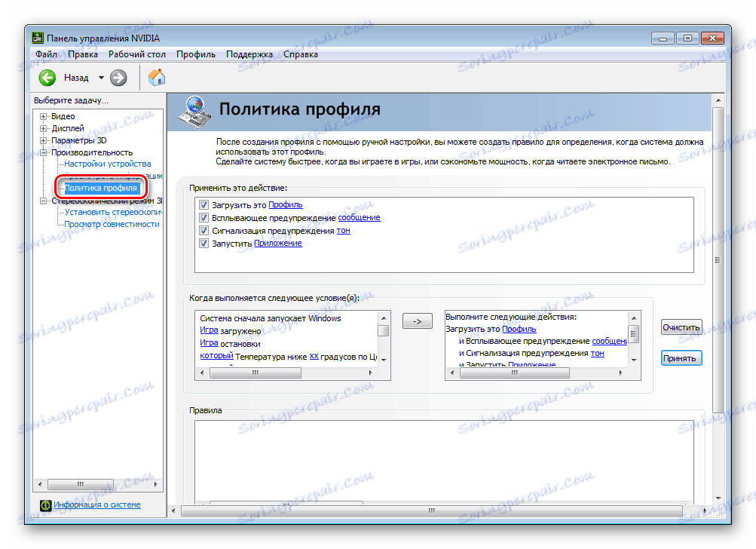Click conditions list up scroll arrow

pyautogui.click(x=384, y=318)
